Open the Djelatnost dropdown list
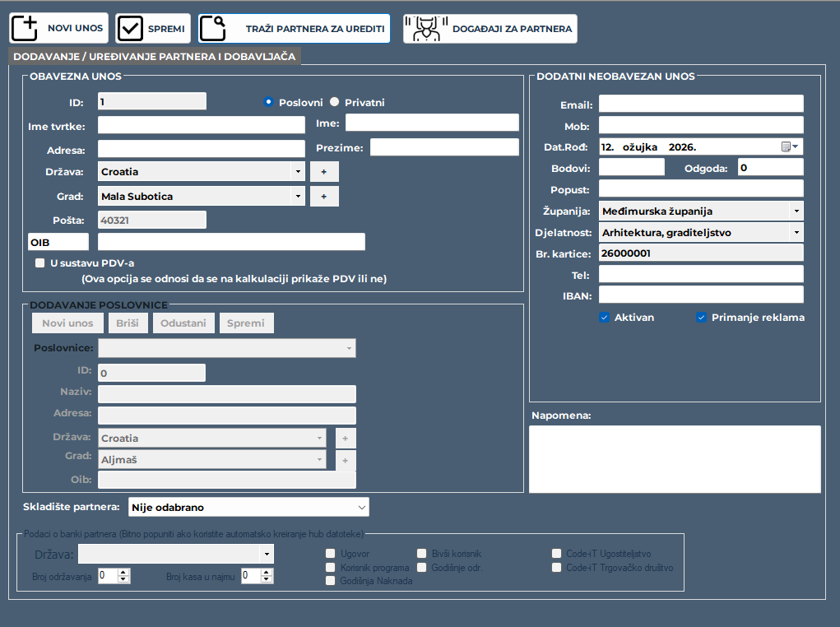 [796, 233]
